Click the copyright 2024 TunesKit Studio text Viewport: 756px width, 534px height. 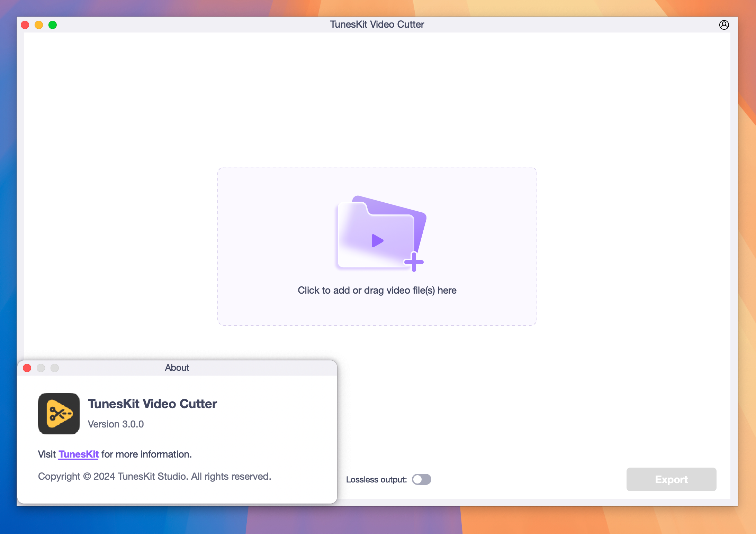tap(154, 476)
